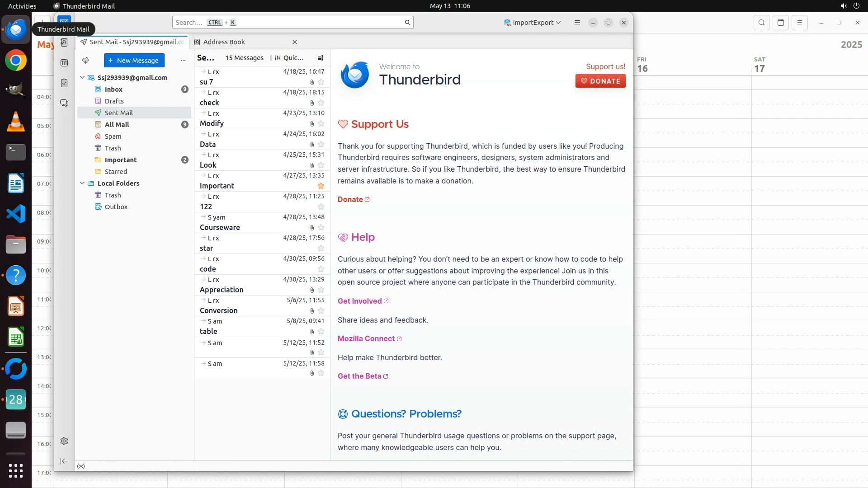Collapse the Ssj293939@gmail.com account tree
This screenshot has height=488, width=868.
82,78
